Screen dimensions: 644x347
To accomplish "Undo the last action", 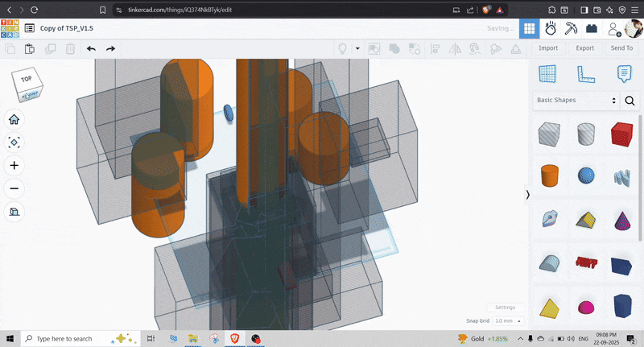I will [91, 48].
